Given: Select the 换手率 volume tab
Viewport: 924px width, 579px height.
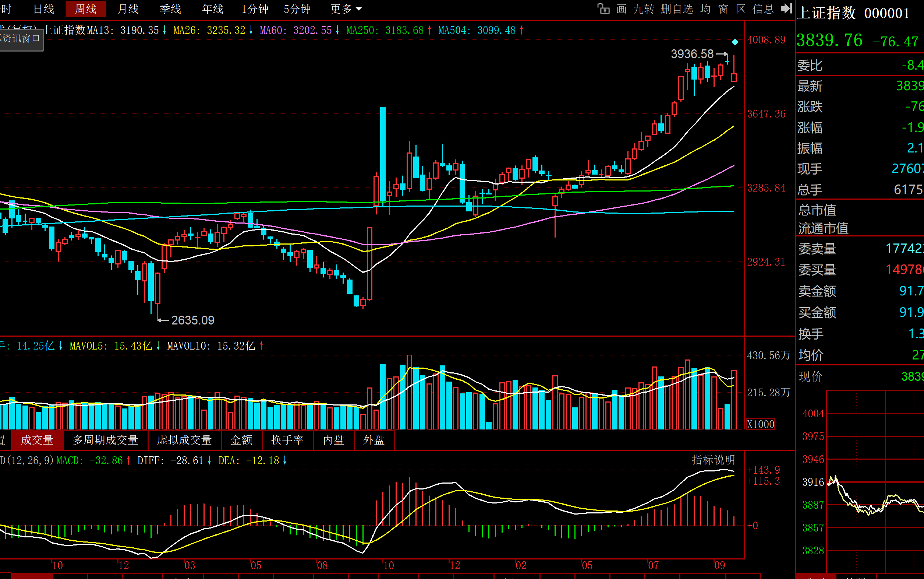Looking at the screenshot, I should click(x=287, y=440).
